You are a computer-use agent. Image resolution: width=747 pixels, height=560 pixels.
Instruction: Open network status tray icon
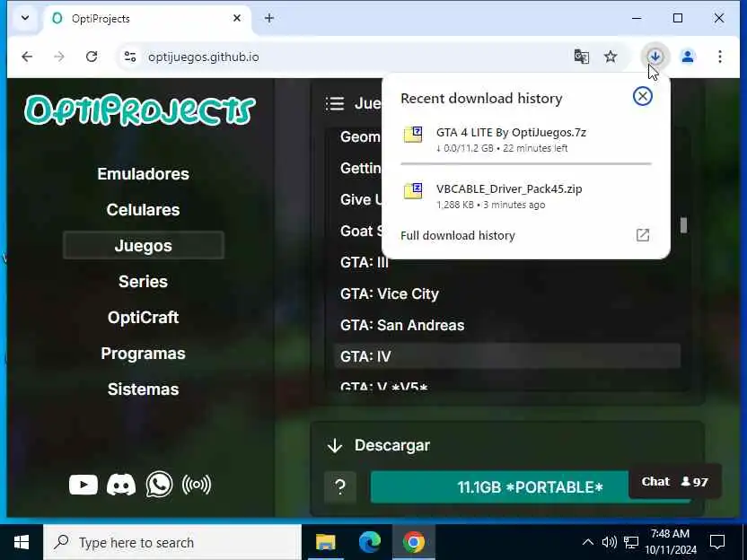click(x=631, y=542)
